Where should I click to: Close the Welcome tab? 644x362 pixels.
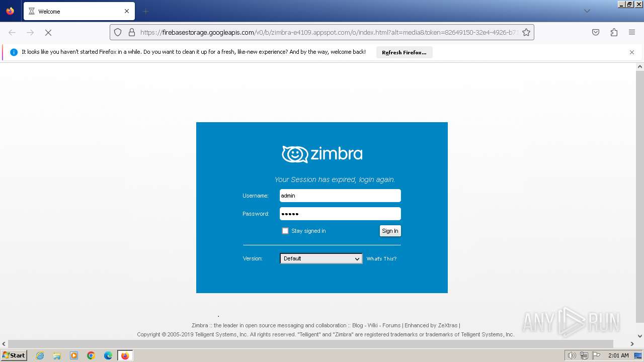tap(127, 11)
